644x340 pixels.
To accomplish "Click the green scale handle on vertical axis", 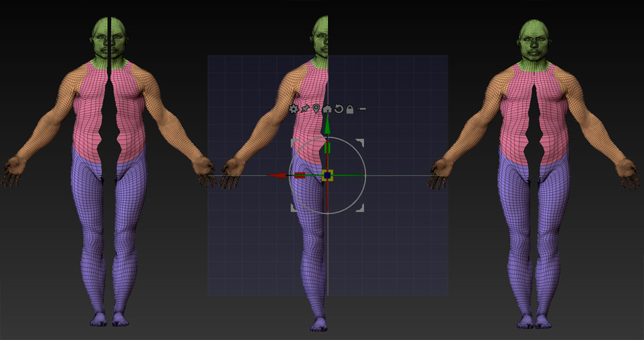I will (327, 148).
